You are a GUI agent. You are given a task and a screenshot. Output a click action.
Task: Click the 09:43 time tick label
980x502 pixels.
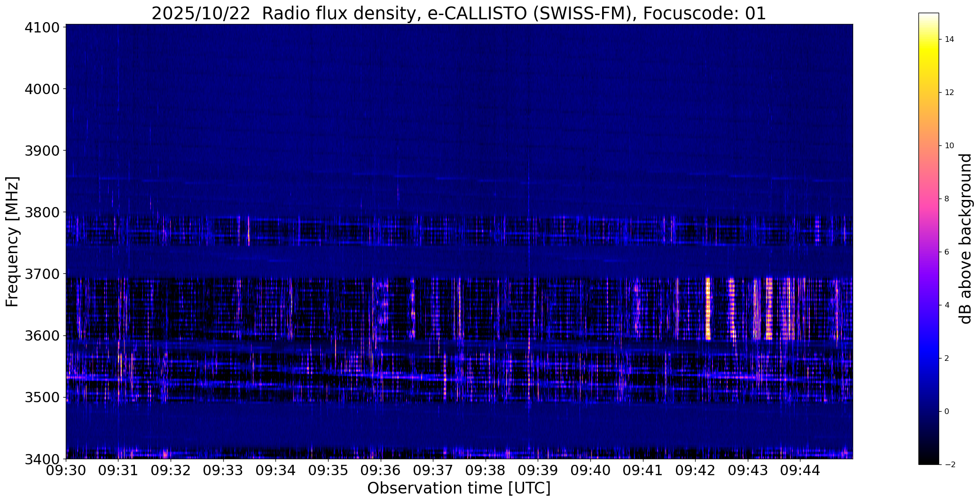(748, 470)
